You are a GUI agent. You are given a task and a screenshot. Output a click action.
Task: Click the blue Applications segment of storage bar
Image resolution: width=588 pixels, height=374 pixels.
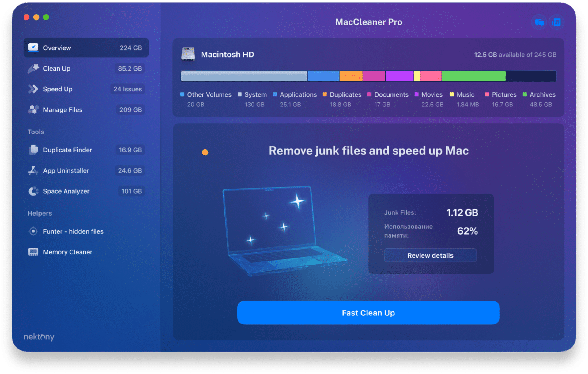[x=323, y=76]
